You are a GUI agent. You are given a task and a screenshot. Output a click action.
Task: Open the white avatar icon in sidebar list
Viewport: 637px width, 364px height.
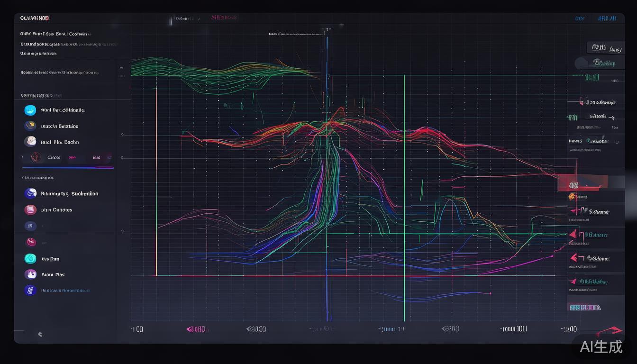click(x=30, y=142)
